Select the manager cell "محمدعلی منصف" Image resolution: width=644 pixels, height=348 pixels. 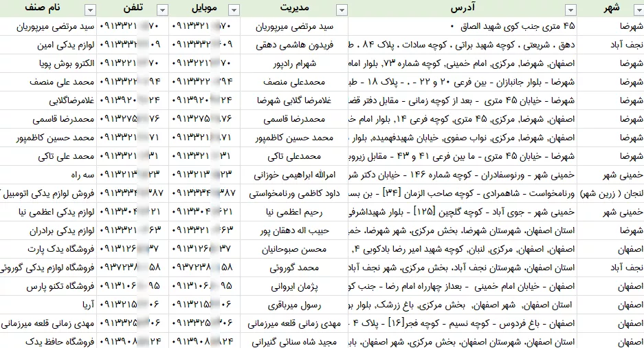(x=294, y=82)
